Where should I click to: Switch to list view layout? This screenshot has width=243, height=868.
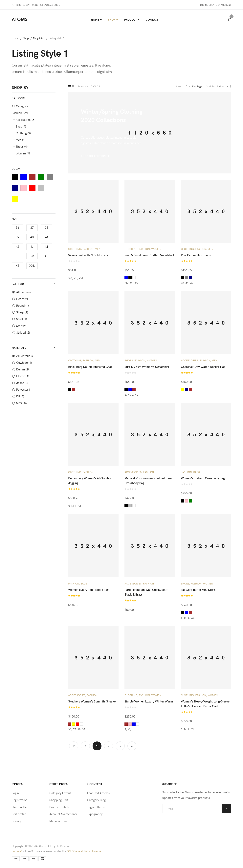coord(73,86)
